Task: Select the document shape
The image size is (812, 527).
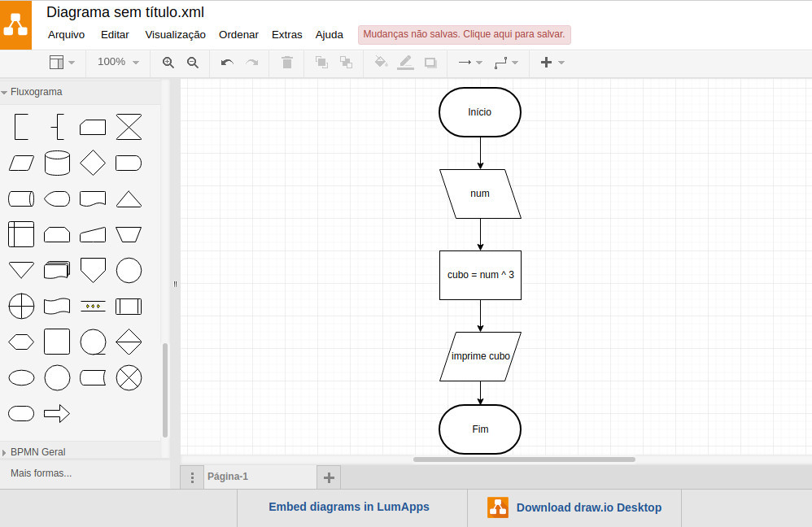Action: (93, 198)
